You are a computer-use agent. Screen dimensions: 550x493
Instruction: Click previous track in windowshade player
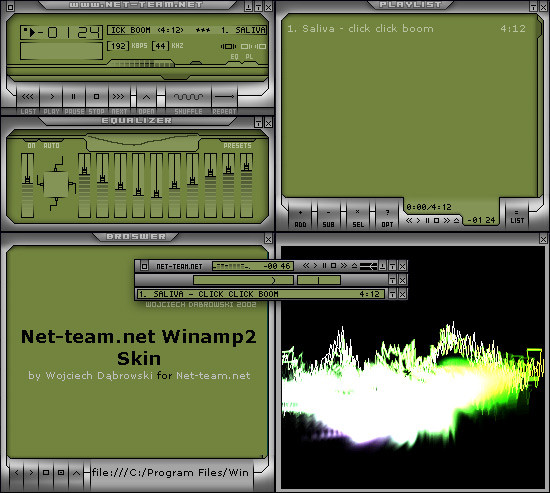(306, 266)
